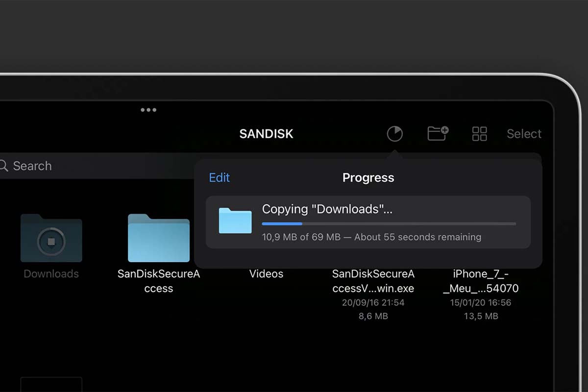Screen dimensions: 588x392
Task: Open the SanDiskSecureAccess folder
Action: (159, 238)
